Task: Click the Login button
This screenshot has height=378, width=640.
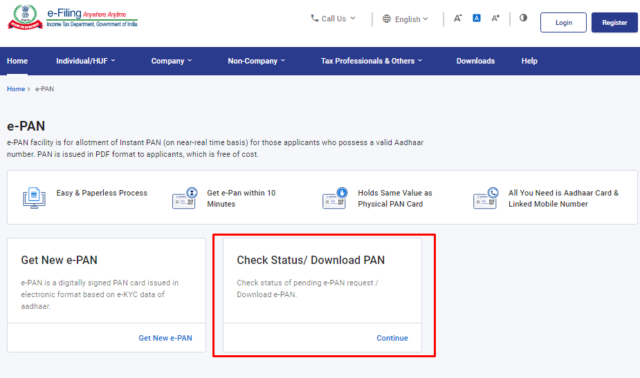Action: (x=563, y=22)
